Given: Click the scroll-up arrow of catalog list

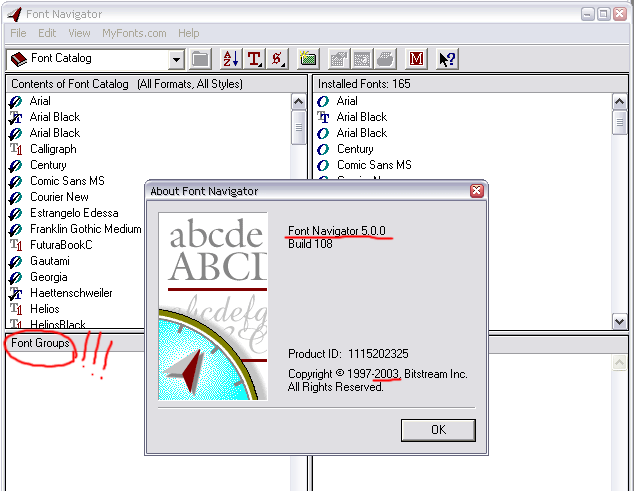Looking at the screenshot, I should click(298, 102).
